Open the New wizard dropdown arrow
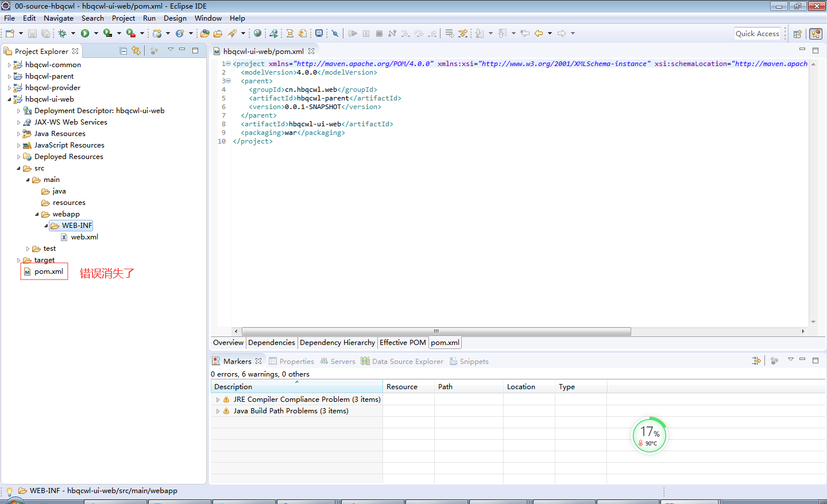This screenshot has height=504, width=827. (x=21, y=33)
